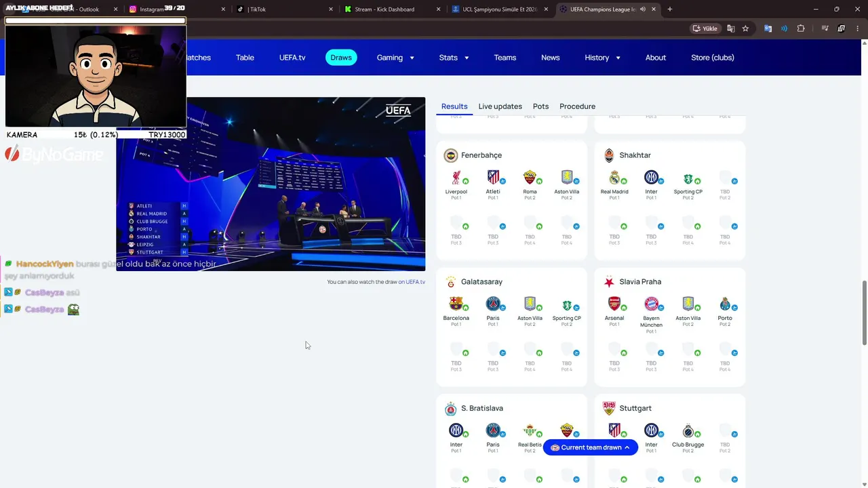The image size is (868, 488).
Task: Select the Atleti crest in Fenerbahçe's card
Action: coord(493,178)
